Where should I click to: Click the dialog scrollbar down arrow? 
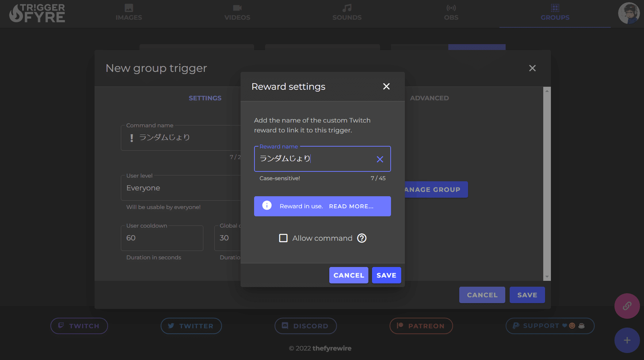click(547, 277)
